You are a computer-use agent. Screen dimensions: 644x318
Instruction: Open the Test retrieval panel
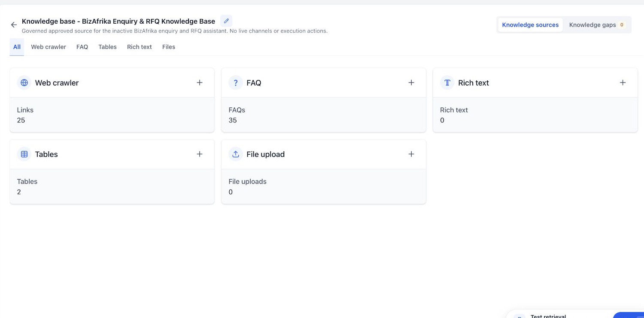(548, 316)
